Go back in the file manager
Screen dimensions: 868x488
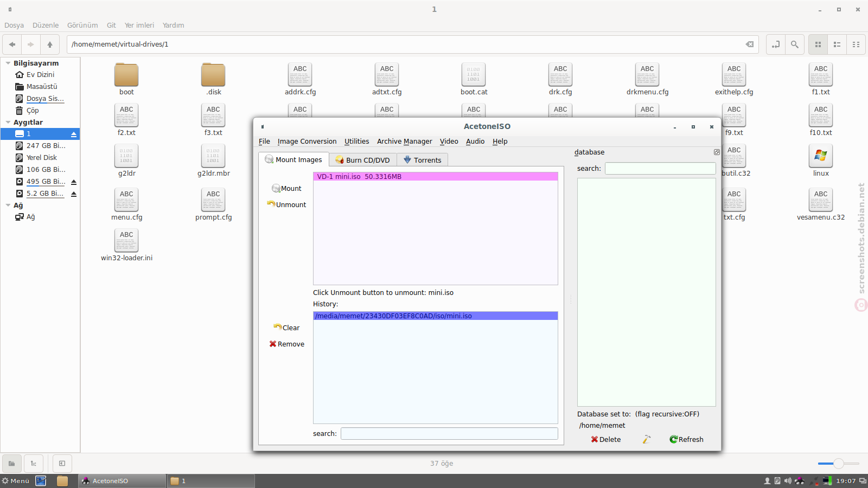12,44
